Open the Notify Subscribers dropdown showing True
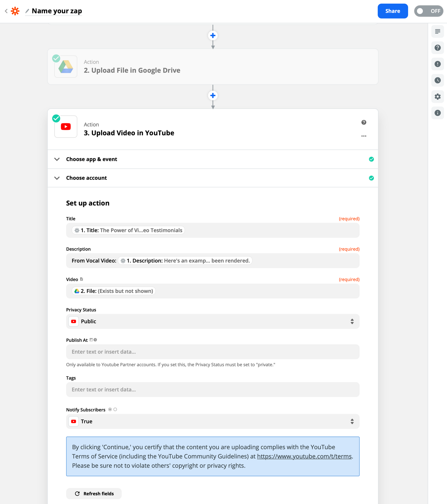The height and width of the screenshot is (504, 447). click(x=212, y=421)
